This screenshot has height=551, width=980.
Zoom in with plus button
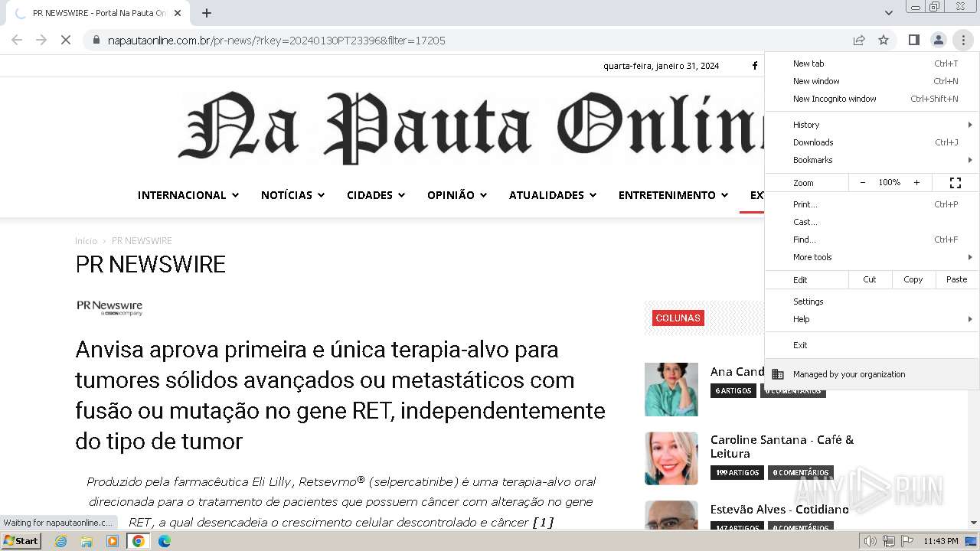[916, 183]
